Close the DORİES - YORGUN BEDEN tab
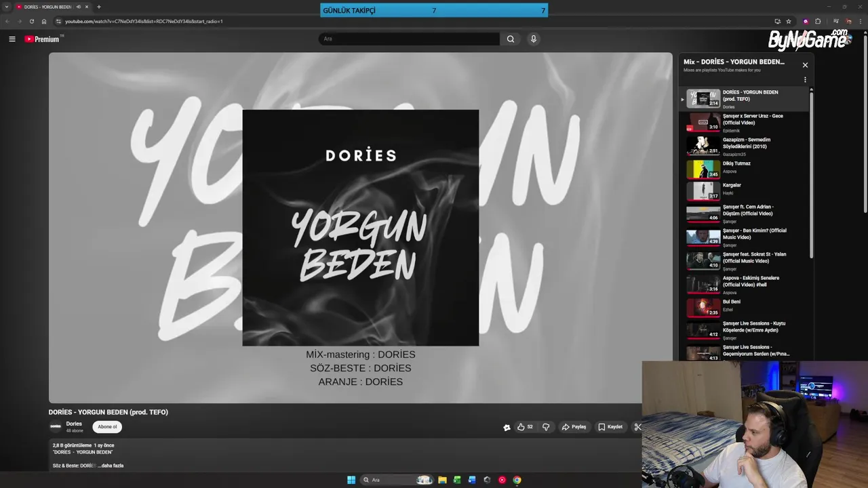 click(x=87, y=7)
